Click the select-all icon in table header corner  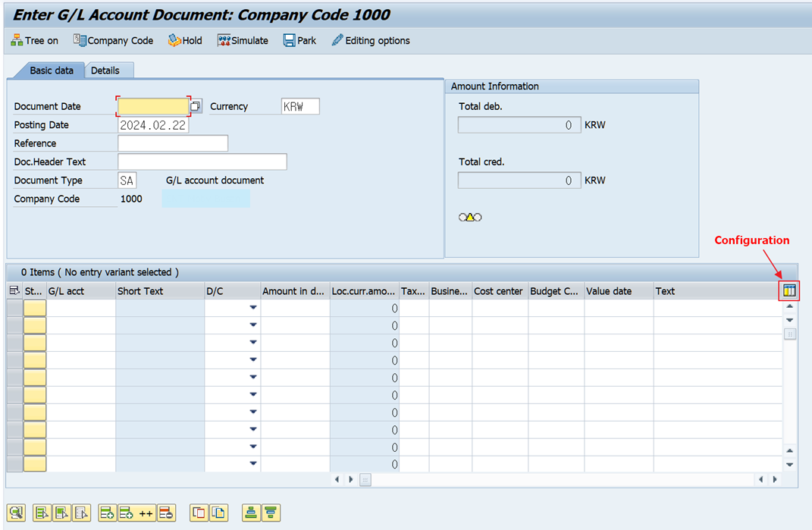tap(14, 290)
